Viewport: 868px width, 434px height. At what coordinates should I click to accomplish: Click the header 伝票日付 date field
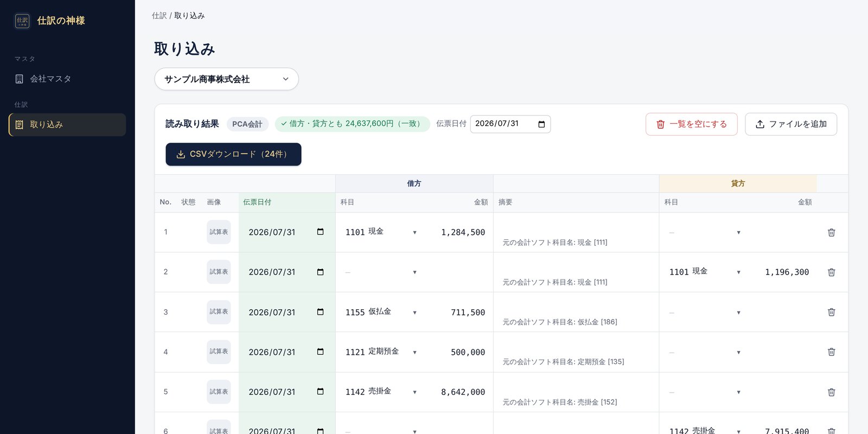coord(510,124)
